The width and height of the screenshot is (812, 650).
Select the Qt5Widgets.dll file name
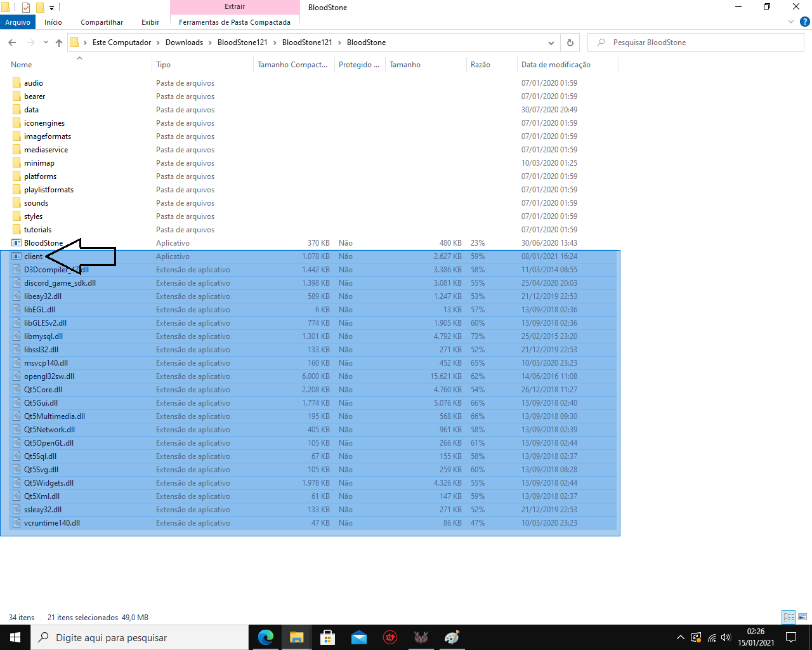point(49,483)
